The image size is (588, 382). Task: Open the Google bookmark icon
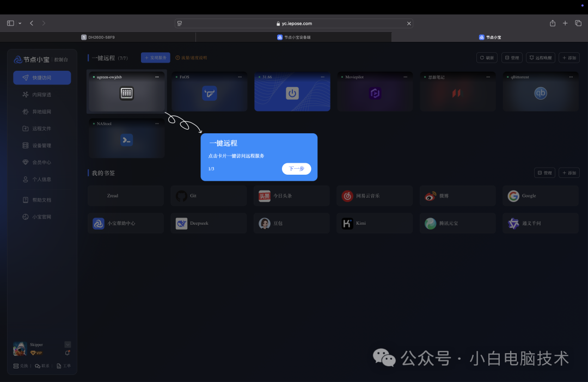point(513,196)
